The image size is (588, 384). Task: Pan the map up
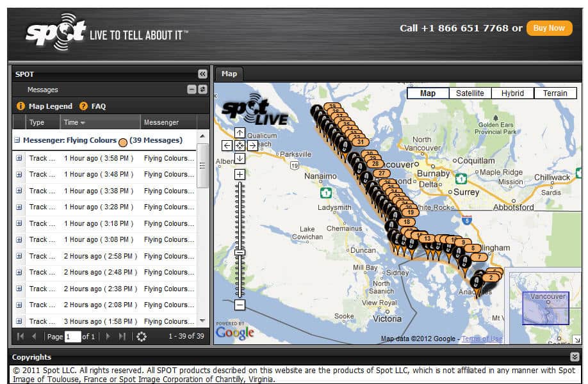pyautogui.click(x=240, y=132)
